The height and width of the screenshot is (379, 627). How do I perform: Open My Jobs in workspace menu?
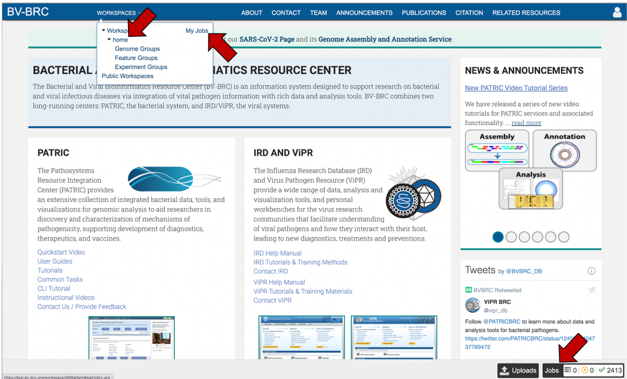(197, 30)
